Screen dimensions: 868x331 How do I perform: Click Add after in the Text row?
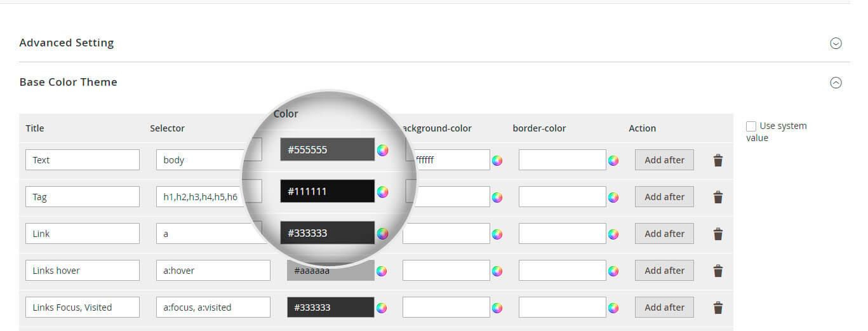(664, 160)
